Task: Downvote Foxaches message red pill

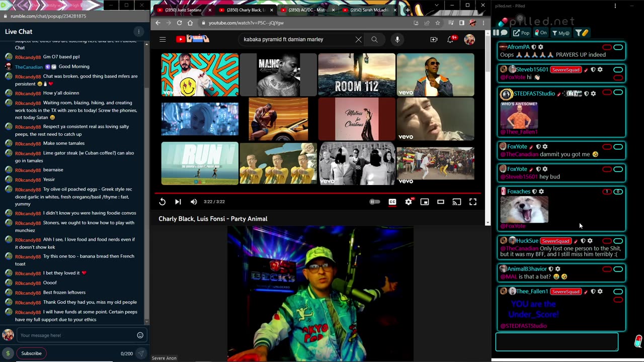Action: 607,192
